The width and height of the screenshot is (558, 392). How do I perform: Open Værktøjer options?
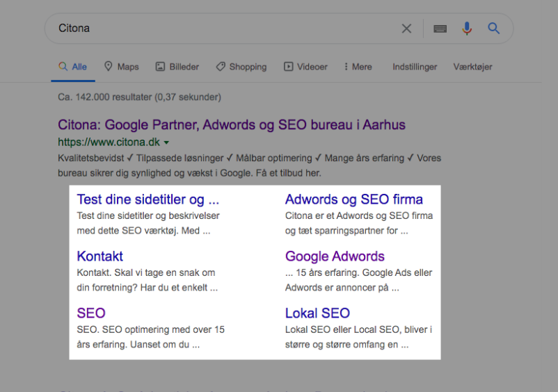click(x=472, y=67)
